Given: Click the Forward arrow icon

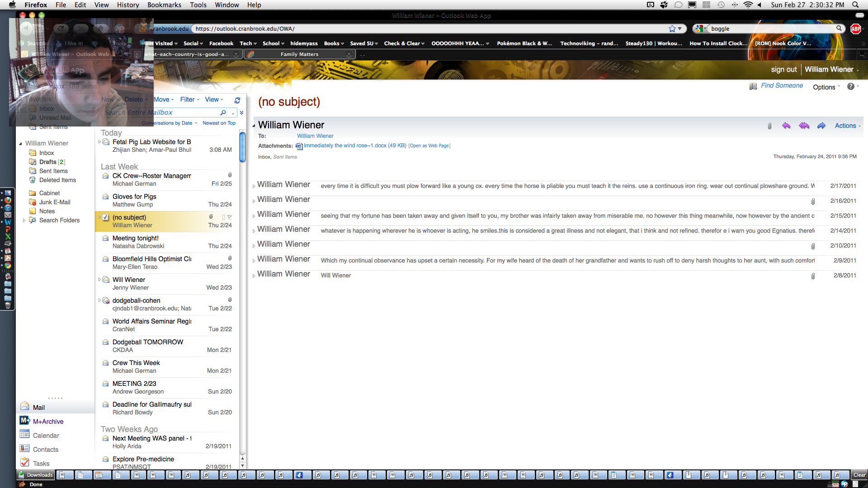Looking at the screenshot, I should click(x=821, y=126).
